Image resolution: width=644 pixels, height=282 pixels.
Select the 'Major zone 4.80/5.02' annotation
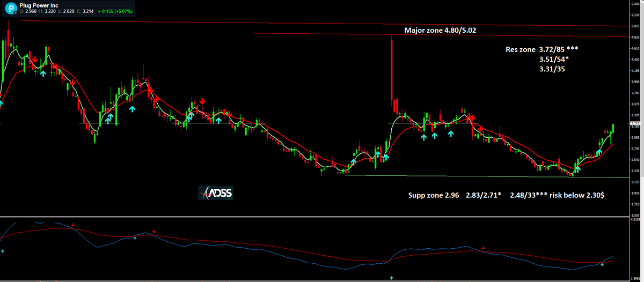coord(439,31)
